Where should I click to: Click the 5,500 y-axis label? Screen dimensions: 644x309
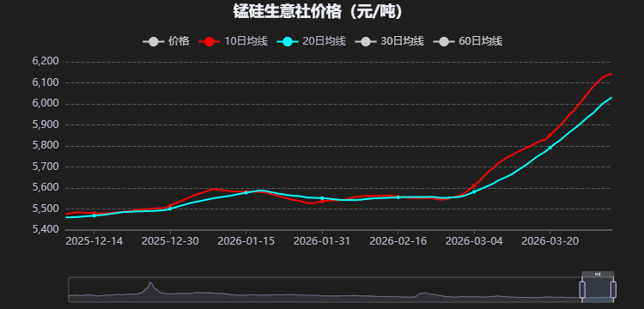click(46, 209)
